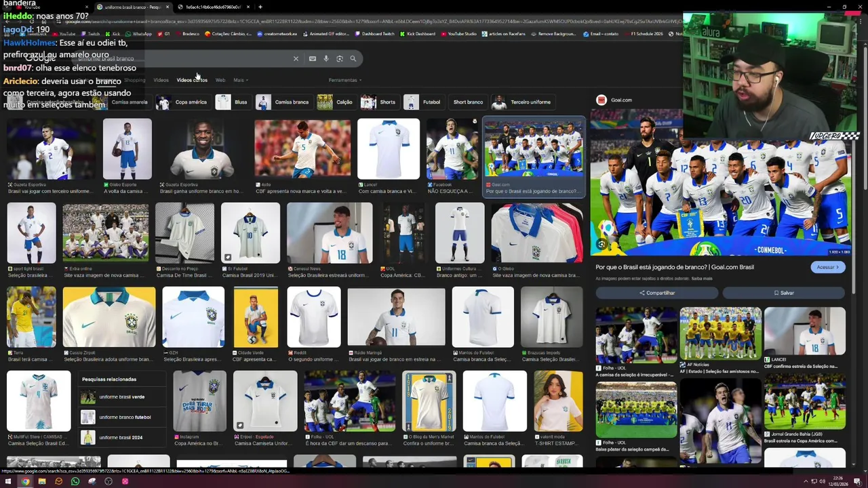Open the Goal.com source link in preview
The height and width of the screenshot is (488, 868).
(614, 100)
